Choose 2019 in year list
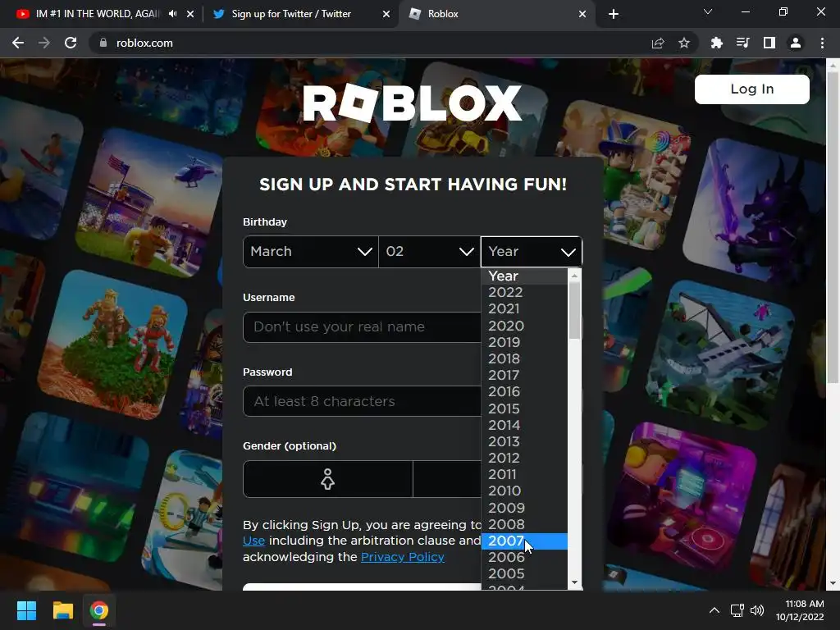 pyautogui.click(x=524, y=342)
